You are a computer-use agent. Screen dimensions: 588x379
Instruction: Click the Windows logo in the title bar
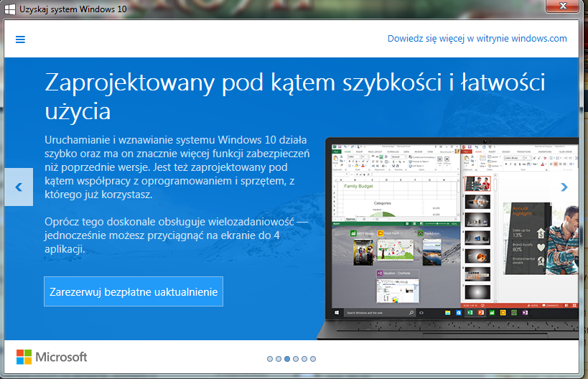point(10,9)
